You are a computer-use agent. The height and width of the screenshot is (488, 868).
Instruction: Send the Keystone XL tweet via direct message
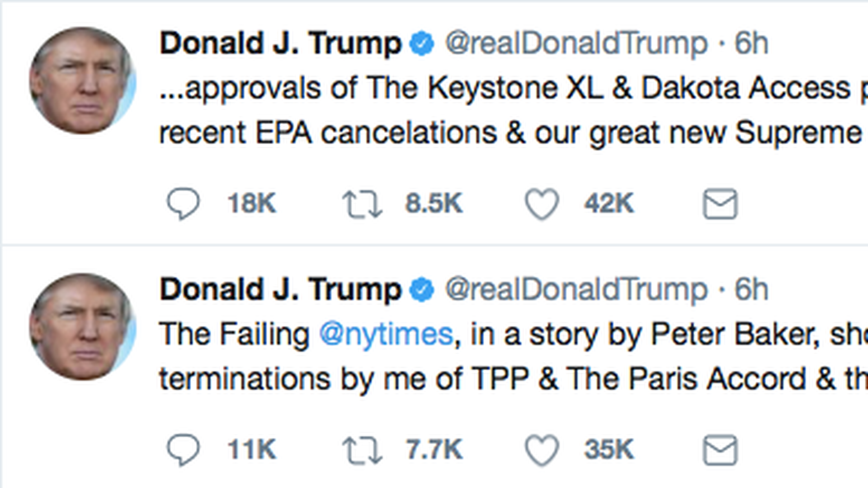(720, 204)
